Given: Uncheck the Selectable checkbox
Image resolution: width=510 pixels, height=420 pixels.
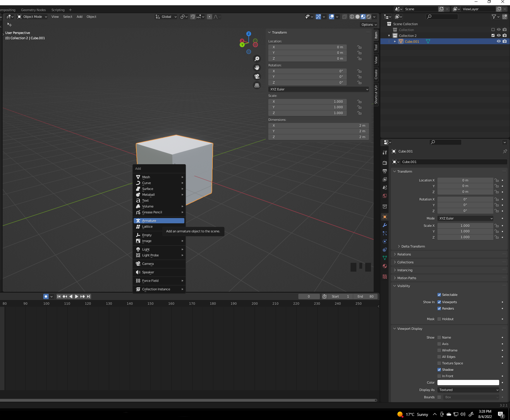Looking at the screenshot, I should [x=439, y=295].
